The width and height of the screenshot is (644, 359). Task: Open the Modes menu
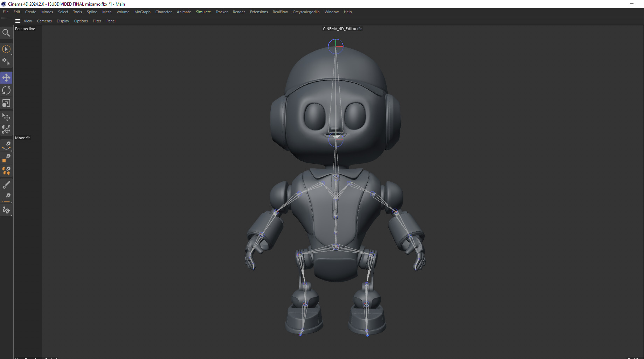click(x=47, y=12)
